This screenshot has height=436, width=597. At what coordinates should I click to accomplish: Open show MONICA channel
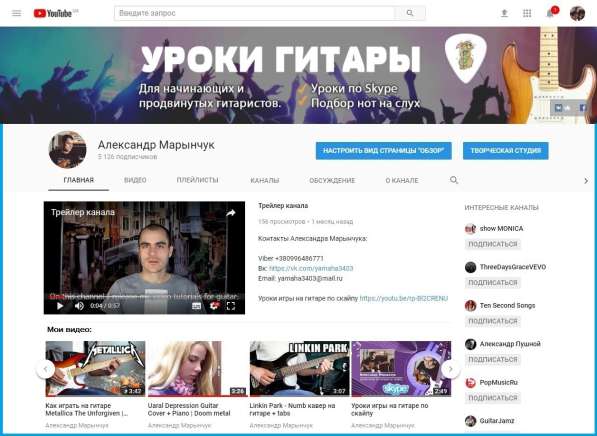pos(501,228)
